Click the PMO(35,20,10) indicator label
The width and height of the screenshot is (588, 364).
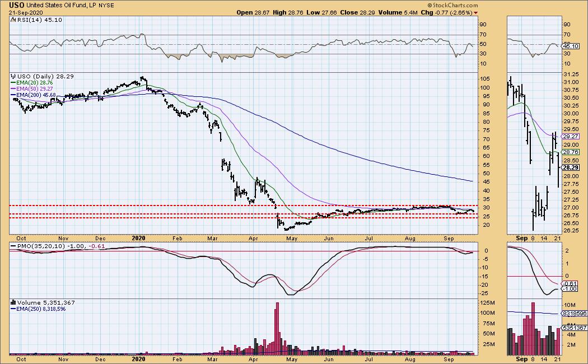[x=60, y=246]
